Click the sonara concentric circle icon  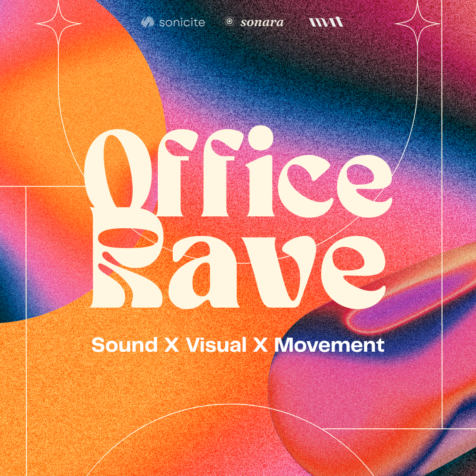click(230, 22)
